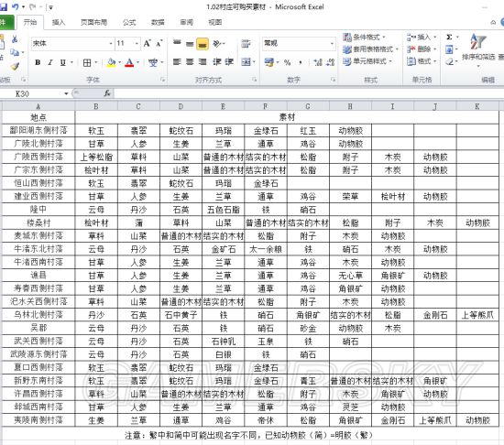Activate the Format Painter brush
The width and height of the screenshot is (504, 445).
tap(15, 66)
